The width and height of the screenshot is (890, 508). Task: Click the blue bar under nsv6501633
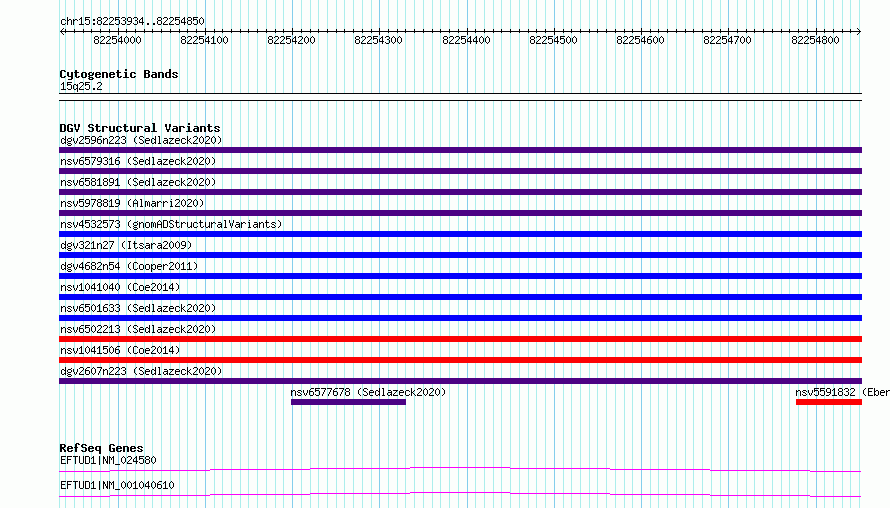click(460, 318)
